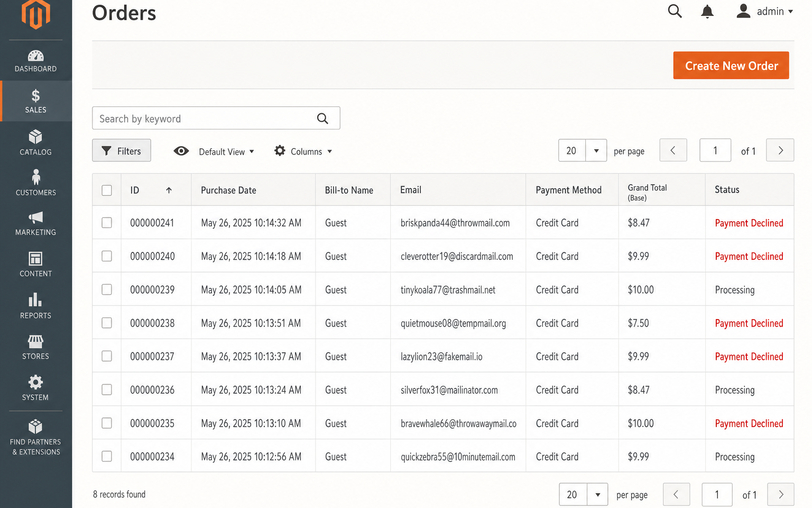Check the box for order 000000239
The height and width of the screenshot is (508, 812).
107,289
